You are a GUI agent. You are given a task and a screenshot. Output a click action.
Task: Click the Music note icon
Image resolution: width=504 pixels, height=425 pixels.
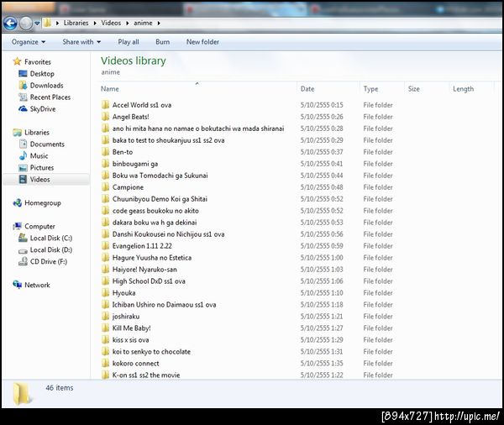click(24, 155)
